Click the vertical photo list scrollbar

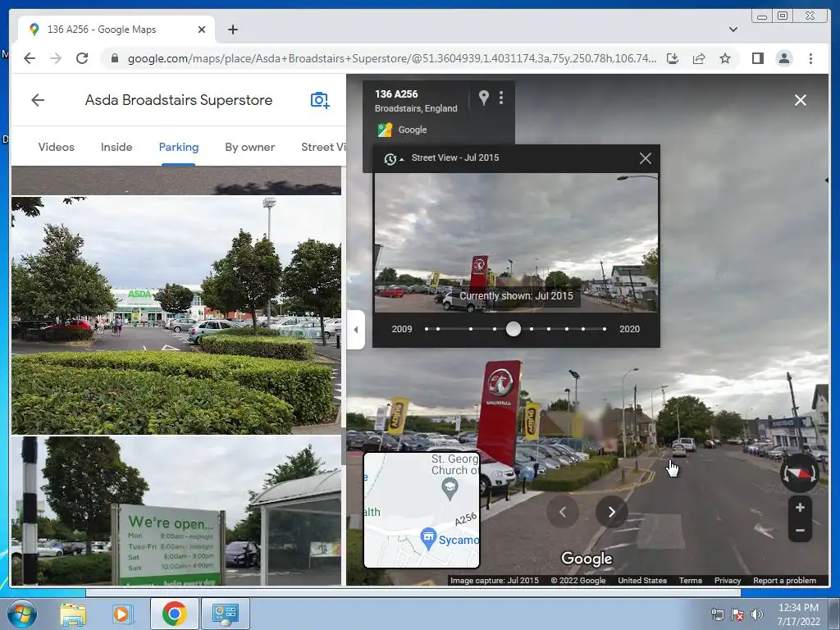344,445
